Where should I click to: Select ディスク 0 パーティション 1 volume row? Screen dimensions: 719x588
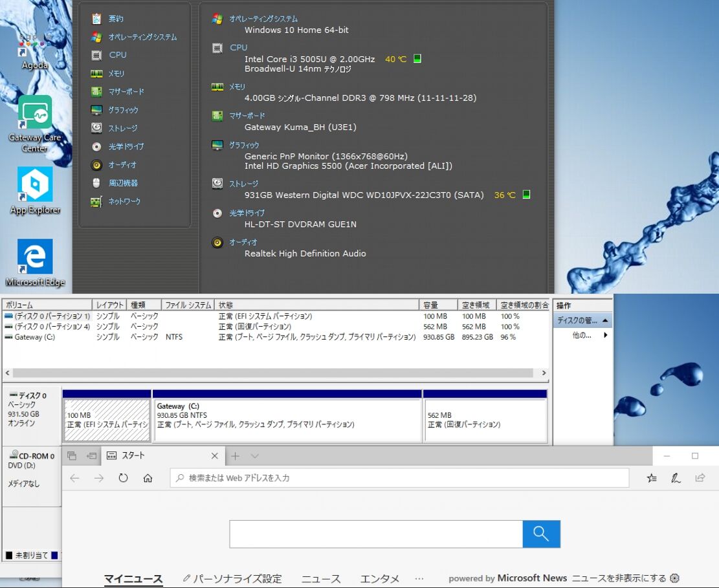[275, 316]
